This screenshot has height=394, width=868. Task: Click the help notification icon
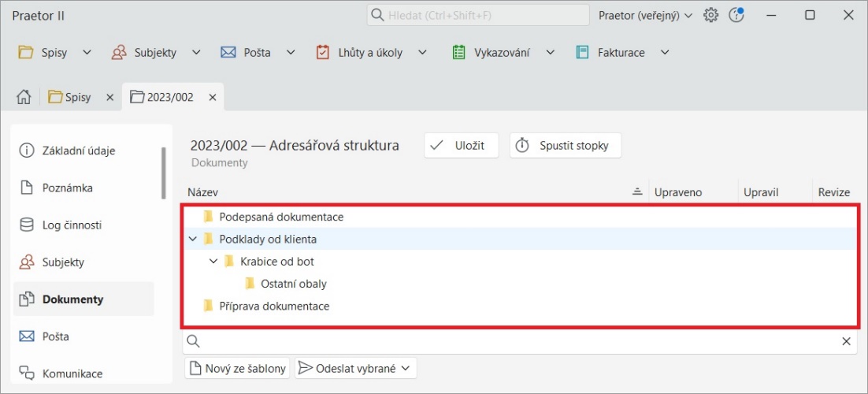[x=736, y=15]
